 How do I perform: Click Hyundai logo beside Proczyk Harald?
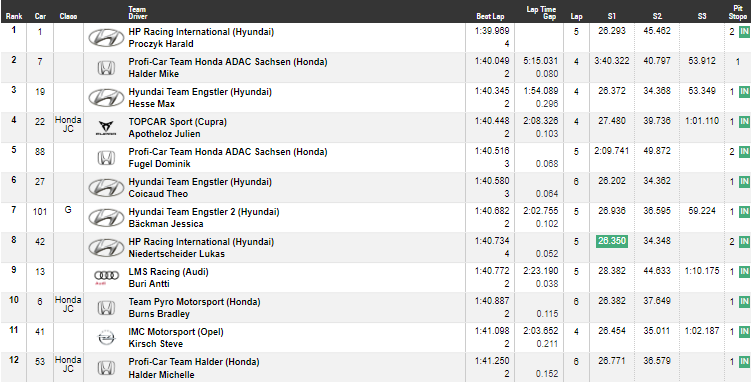coord(106,37)
